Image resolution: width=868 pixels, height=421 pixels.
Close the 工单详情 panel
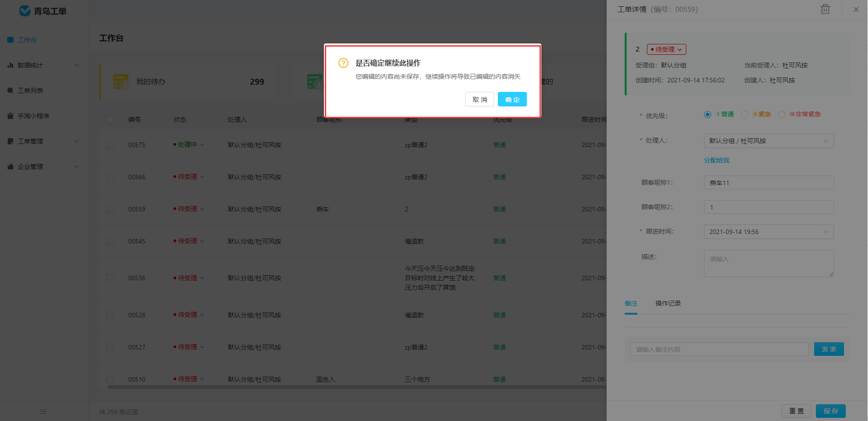click(856, 10)
